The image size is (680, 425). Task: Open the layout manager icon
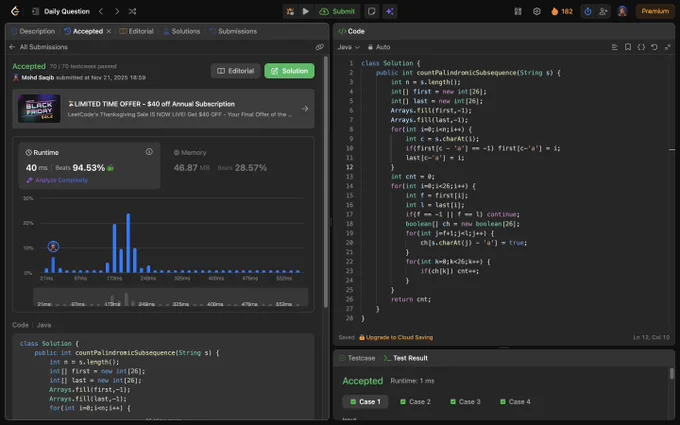tap(518, 11)
